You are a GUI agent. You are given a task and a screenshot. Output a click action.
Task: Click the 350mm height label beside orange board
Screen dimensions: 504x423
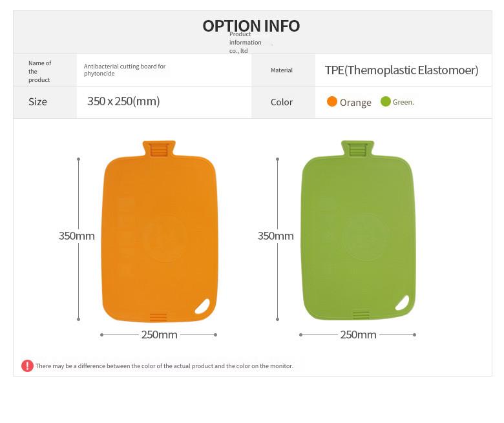(x=76, y=236)
